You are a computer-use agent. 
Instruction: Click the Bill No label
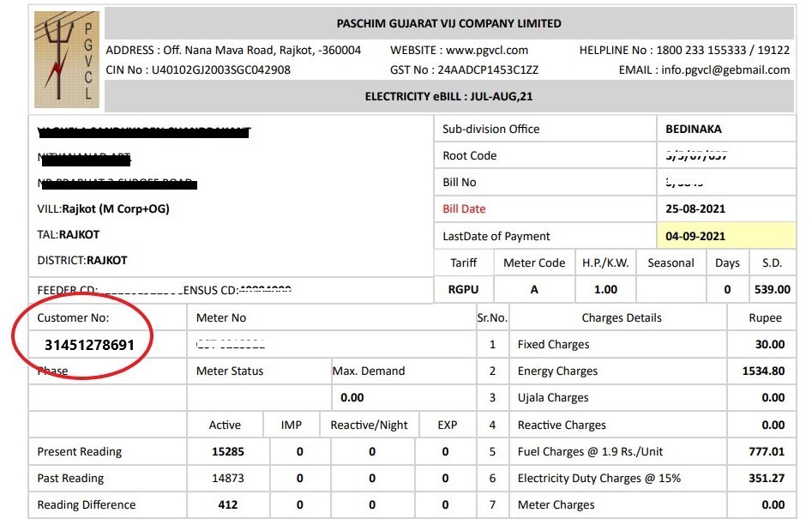460,183
